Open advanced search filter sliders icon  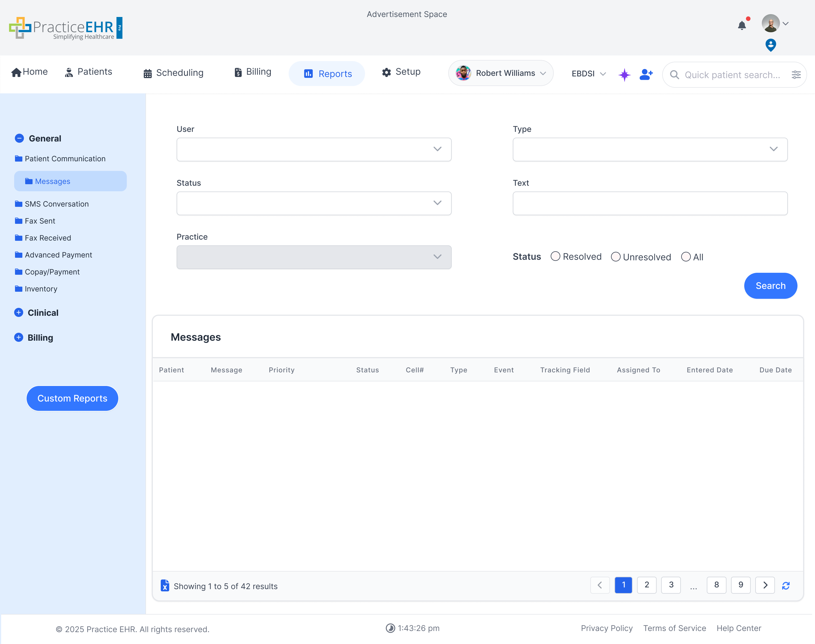click(x=796, y=75)
